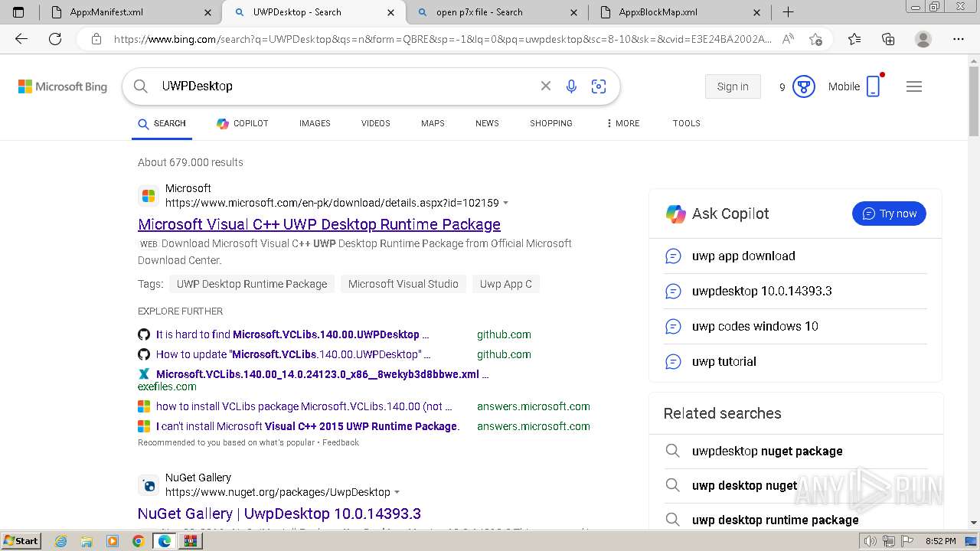Go back to previous page
This screenshot has height=551, width=980.
(x=21, y=39)
